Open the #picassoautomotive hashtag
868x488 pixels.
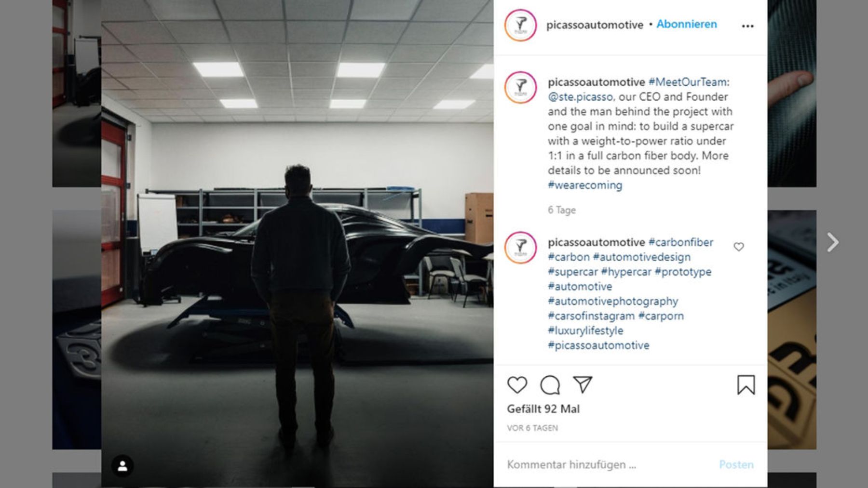598,345
